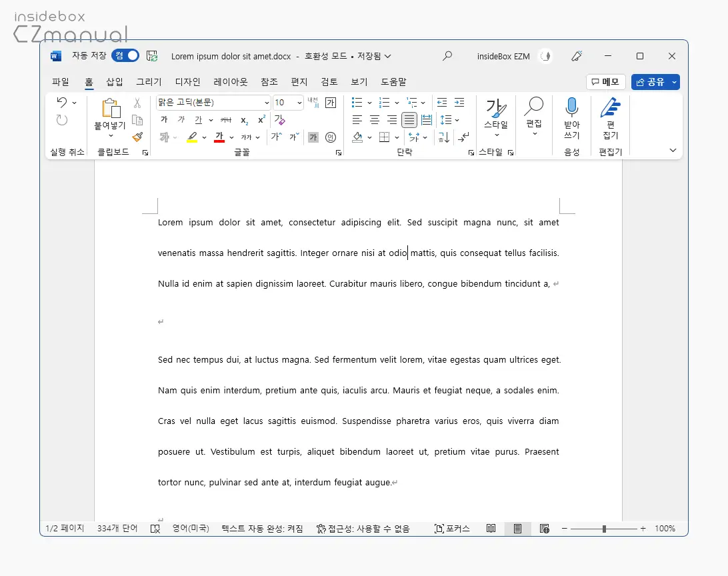Increase paragraph indent
728x576 pixels.
459,103
